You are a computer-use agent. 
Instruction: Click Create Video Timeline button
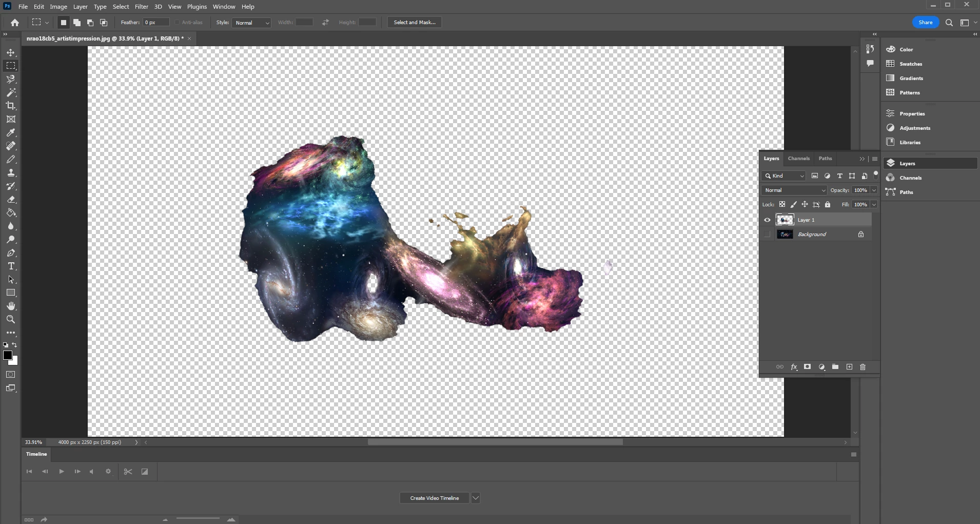tap(434, 498)
